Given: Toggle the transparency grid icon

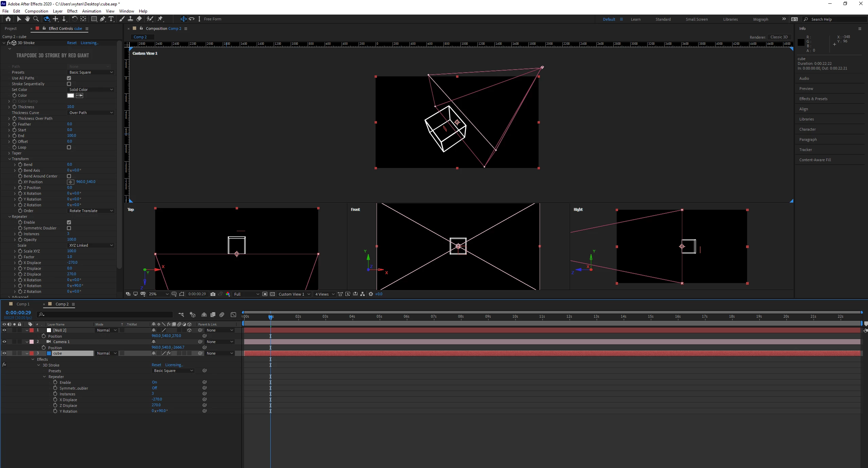Looking at the screenshot, I should (x=272, y=294).
